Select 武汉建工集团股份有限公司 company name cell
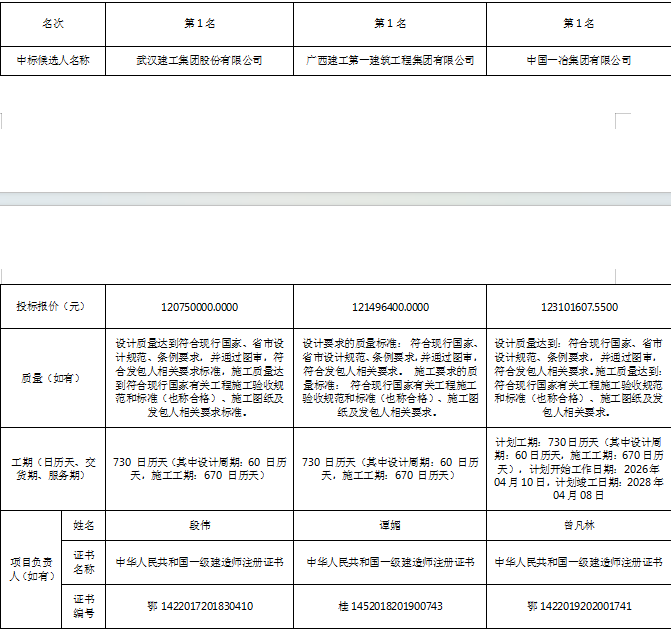The height and width of the screenshot is (629, 671). pos(199,60)
